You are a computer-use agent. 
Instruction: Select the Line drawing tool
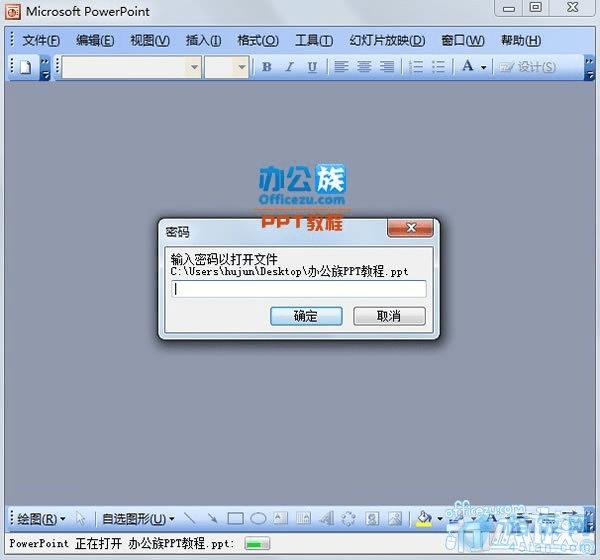(190, 519)
